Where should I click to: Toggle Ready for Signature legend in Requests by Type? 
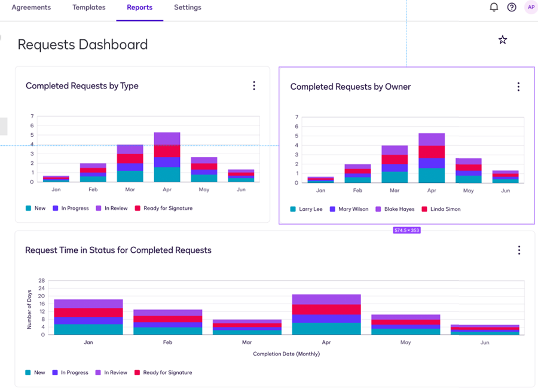pyautogui.click(x=164, y=208)
